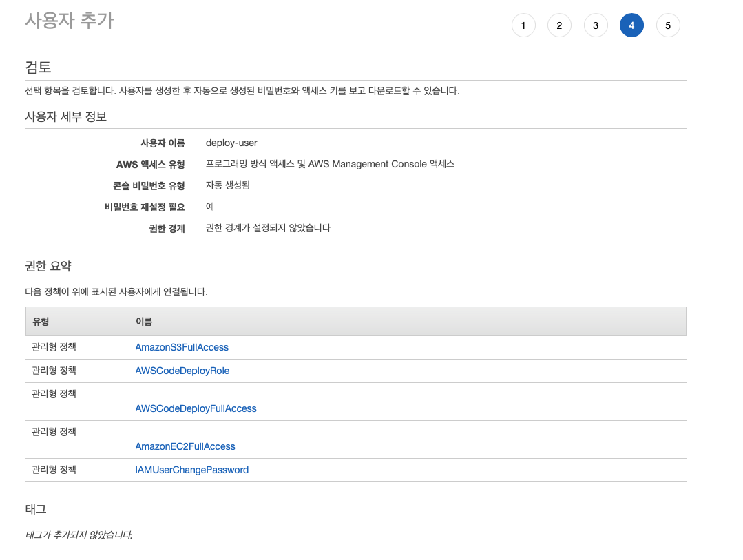
Task: Select the deploy-user username value
Action: [x=231, y=143]
